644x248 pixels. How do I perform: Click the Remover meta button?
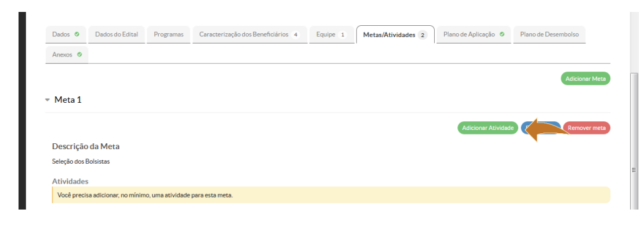click(586, 128)
